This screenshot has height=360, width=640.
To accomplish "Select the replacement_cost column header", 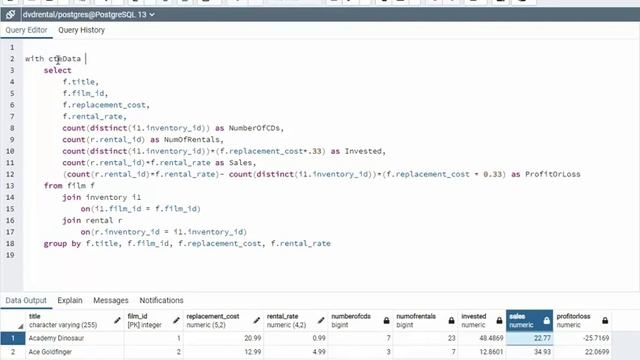I will click(x=223, y=321).
